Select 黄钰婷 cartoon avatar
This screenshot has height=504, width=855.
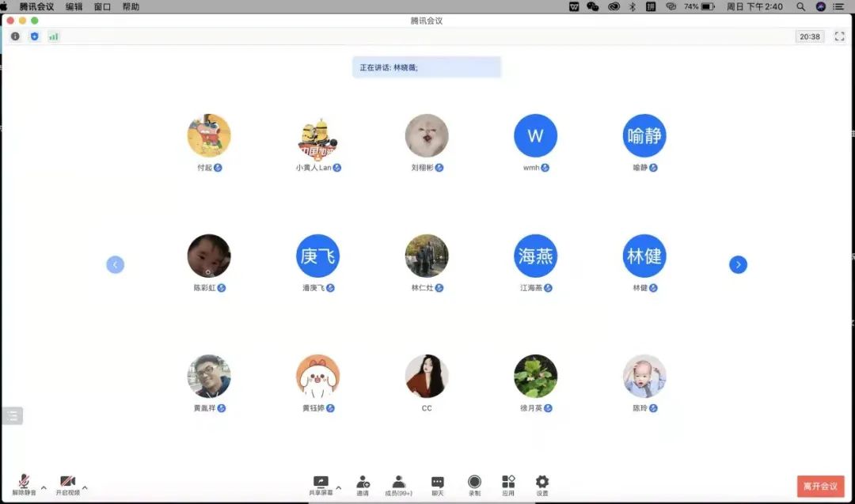[318, 377]
